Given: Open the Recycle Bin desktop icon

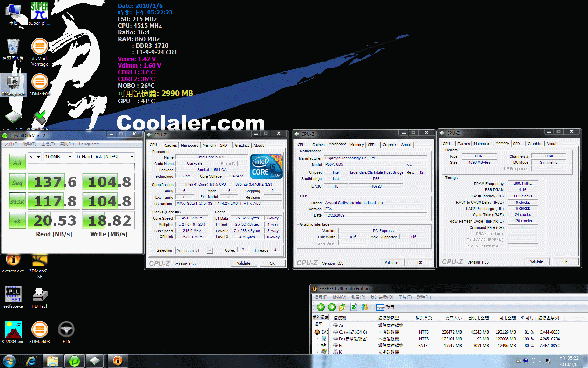Looking at the screenshot, I should [13, 49].
